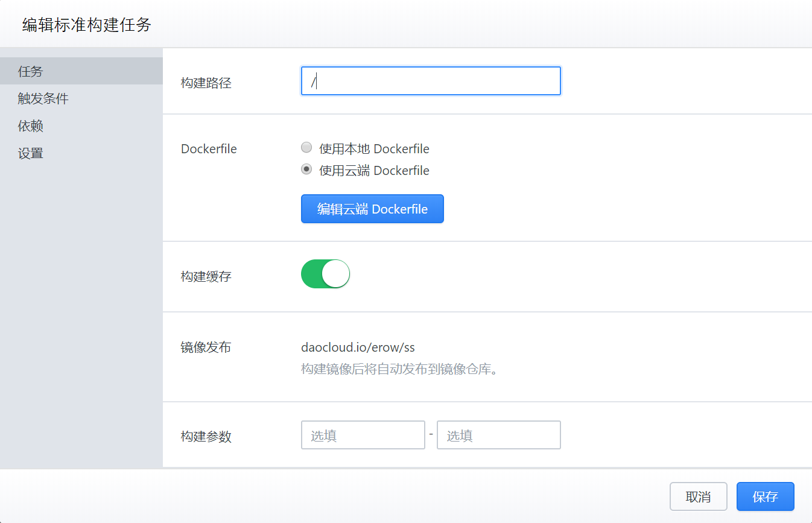Click the 构建缓存 label
Image resolution: width=812 pixels, height=523 pixels.
coord(206,277)
